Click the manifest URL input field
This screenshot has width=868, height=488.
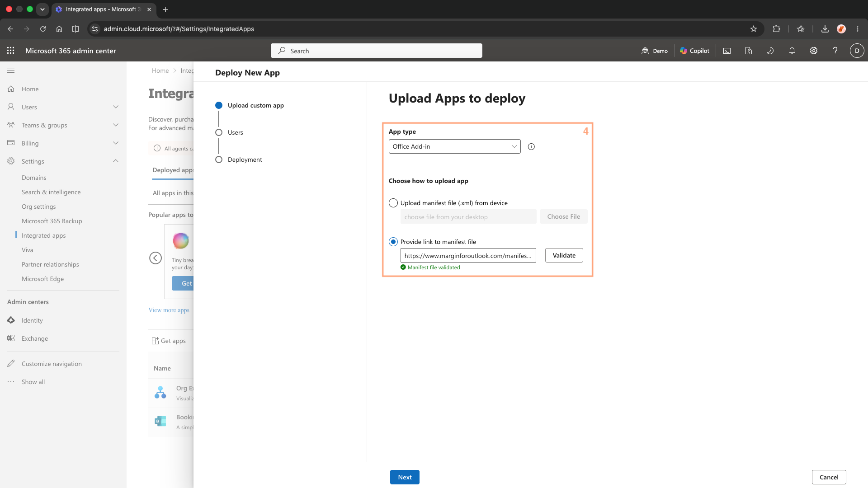coord(468,255)
